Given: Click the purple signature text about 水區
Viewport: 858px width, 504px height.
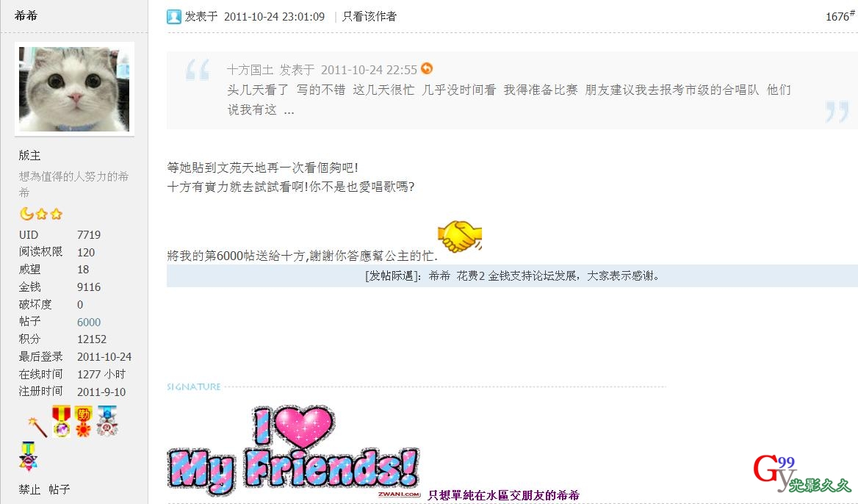Looking at the screenshot, I should tap(503, 495).
